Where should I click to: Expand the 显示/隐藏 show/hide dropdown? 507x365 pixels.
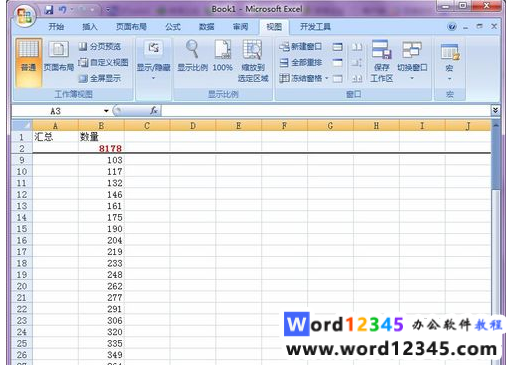153,61
